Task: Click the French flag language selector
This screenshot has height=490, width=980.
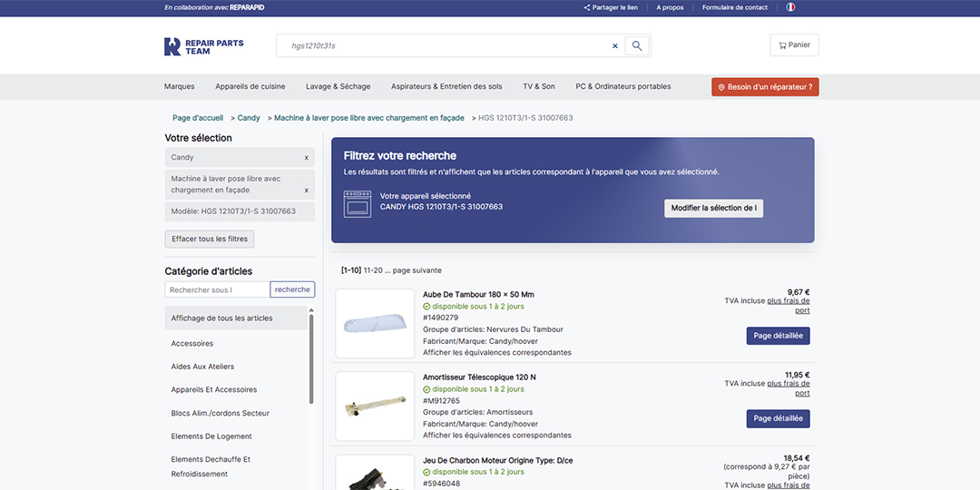Action: click(x=790, y=7)
